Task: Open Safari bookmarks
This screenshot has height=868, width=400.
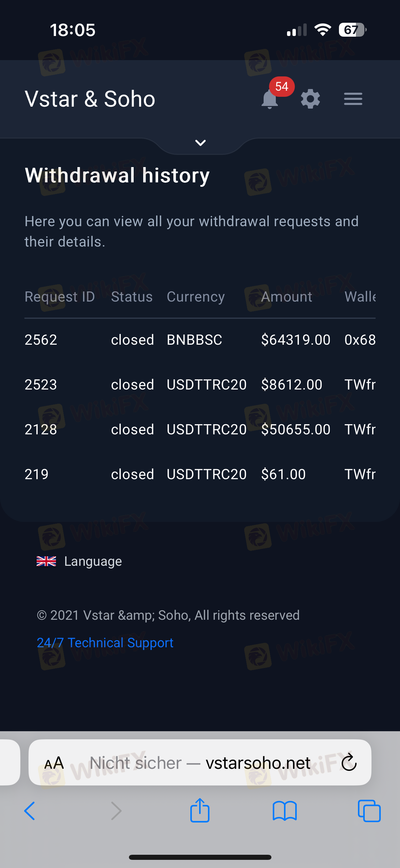Action: click(284, 811)
